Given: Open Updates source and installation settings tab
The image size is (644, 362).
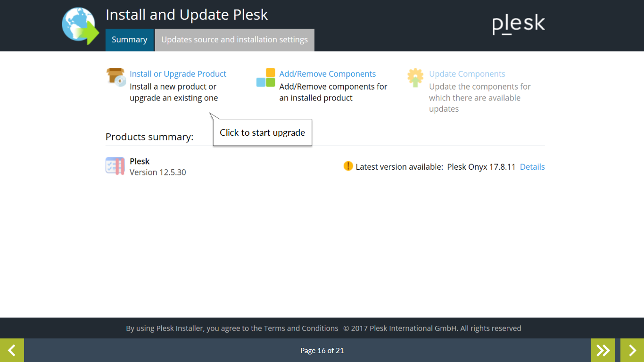Looking at the screenshot, I should click(235, 40).
